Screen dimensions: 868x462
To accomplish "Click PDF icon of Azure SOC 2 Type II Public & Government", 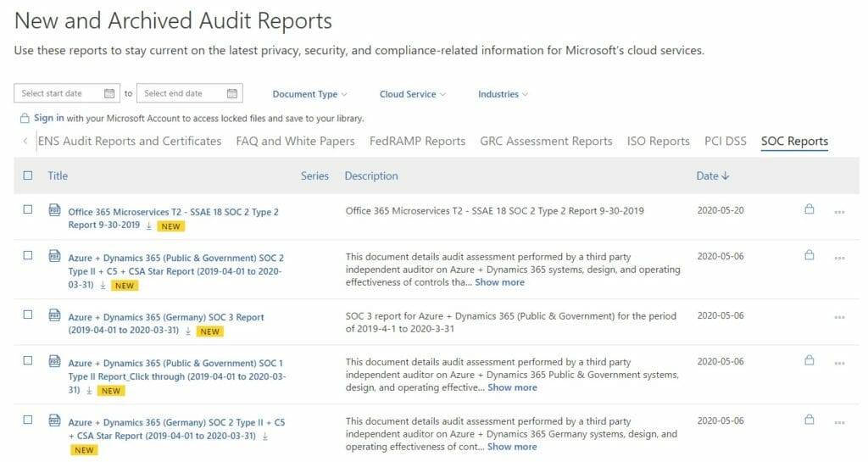I will [x=54, y=256].
